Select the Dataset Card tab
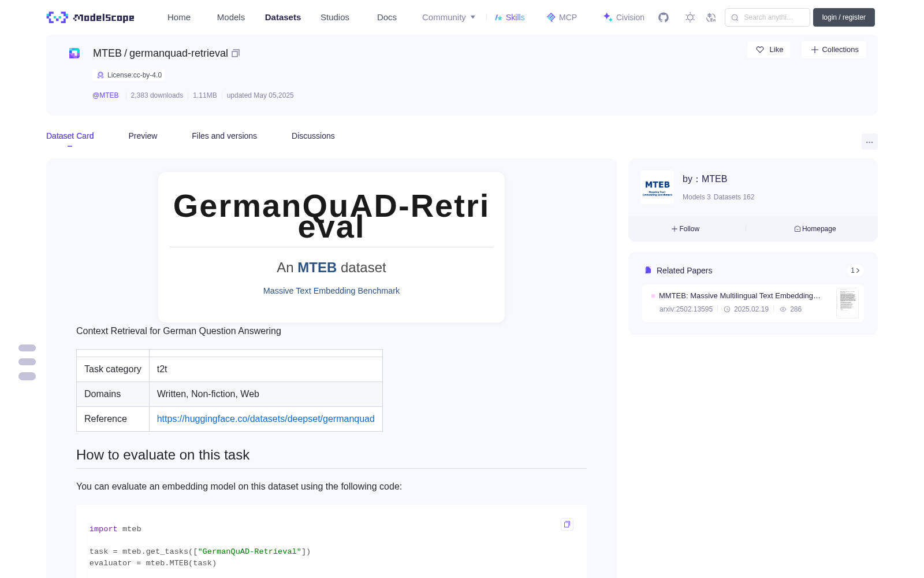924x578 pixels. (x=70, y=136)
